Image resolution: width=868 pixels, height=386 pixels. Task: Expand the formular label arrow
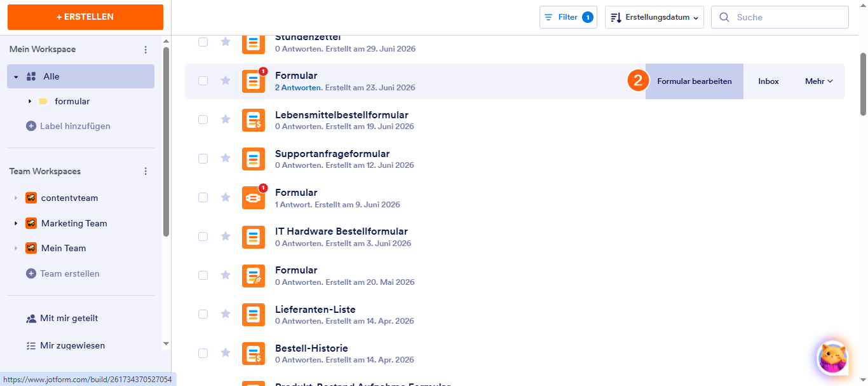tap(30, 101)
